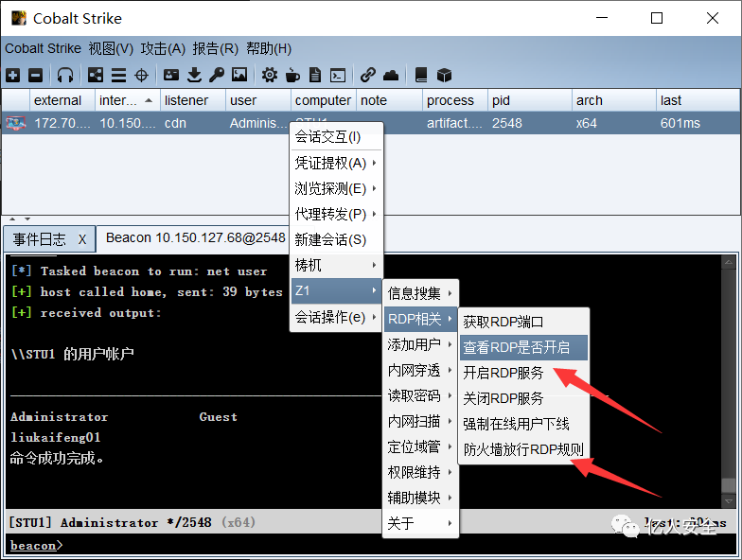Screen dimensions: 742x560
Task: Switch to Beacon 10.150.127.68@2548 tab
Action: [195, 237]
